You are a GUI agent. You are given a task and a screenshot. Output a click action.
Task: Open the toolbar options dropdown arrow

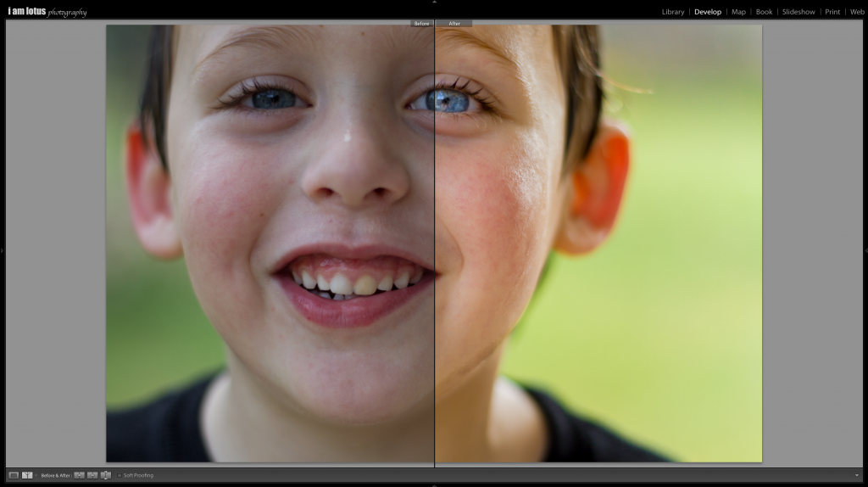click(x=857, y=475)
